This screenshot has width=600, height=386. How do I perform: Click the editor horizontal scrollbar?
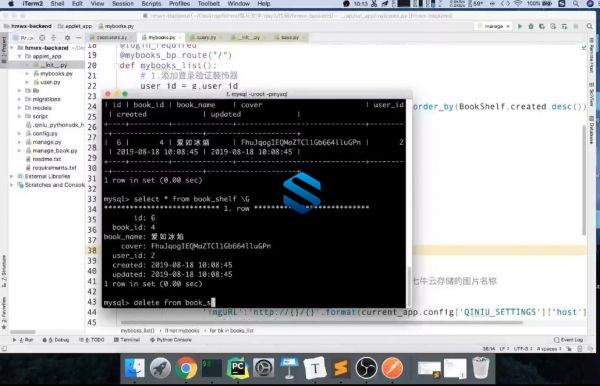(321, 322)
